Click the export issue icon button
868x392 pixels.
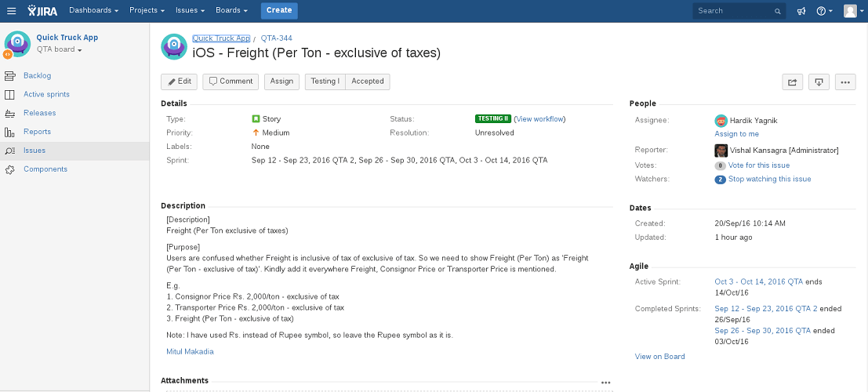(x=819, y=82)
